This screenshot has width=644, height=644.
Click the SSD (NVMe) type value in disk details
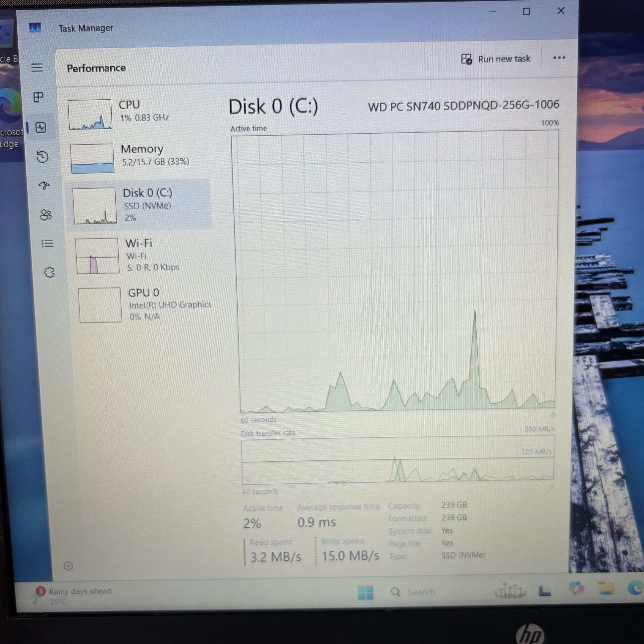pyautogui.click(x=463, y=555)
